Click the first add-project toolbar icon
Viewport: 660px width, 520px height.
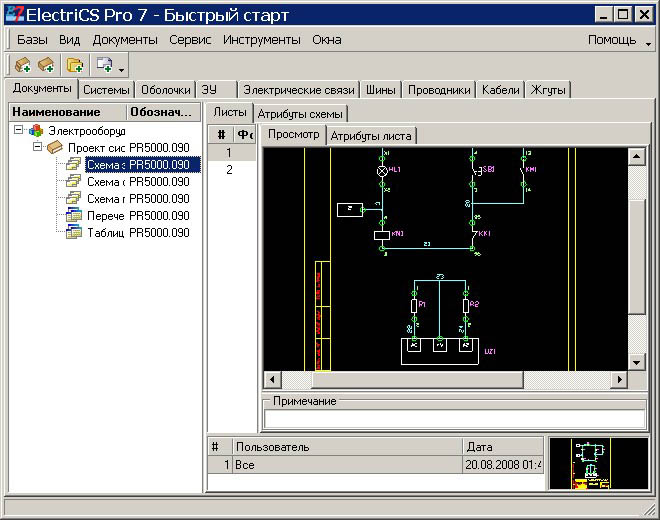[x=23, y=65]
